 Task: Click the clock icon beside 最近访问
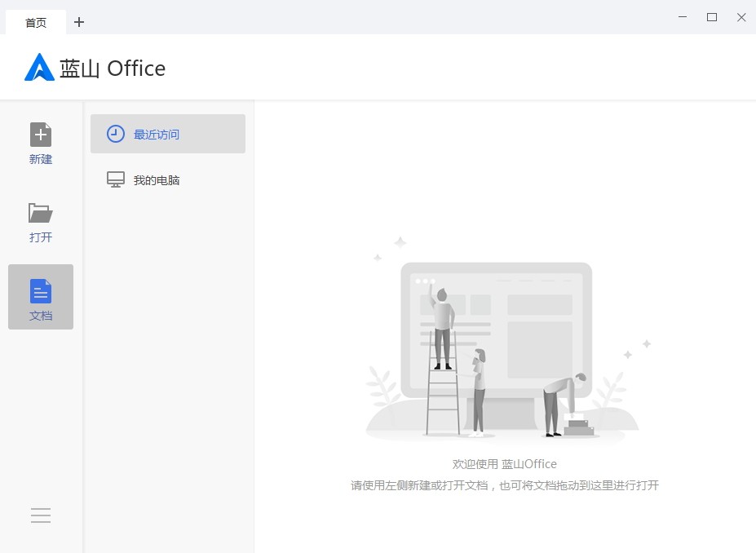116,134
